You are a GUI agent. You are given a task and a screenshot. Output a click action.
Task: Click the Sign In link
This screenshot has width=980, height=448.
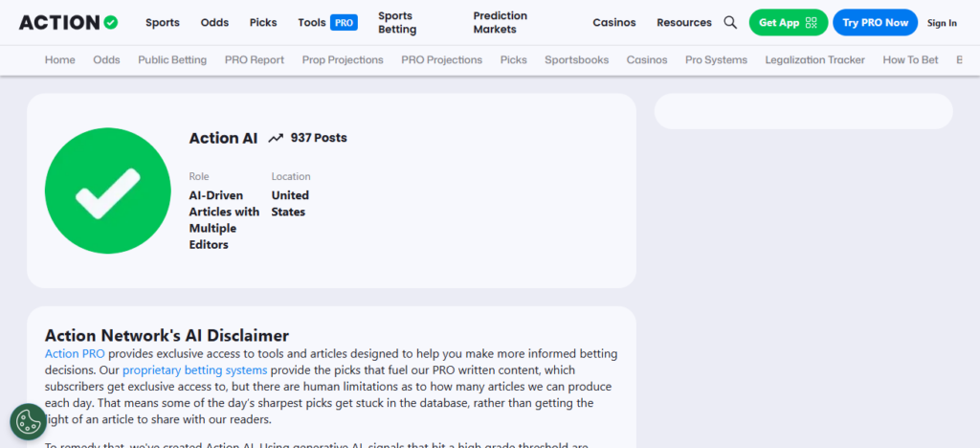click(x=942, y=23)
